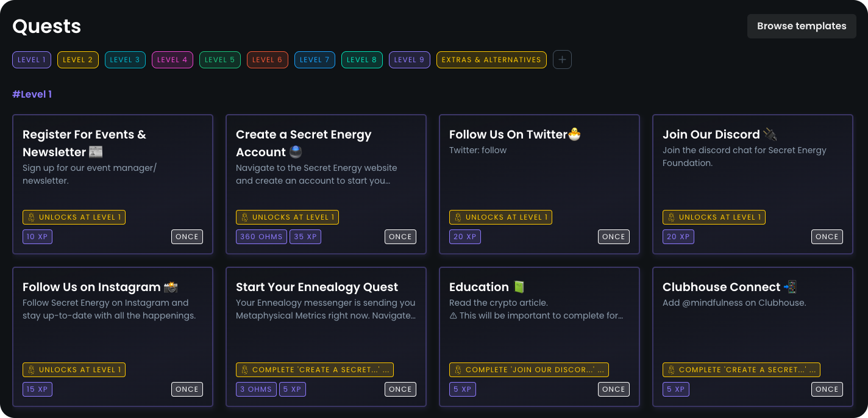Go to the Level 9 tab
This screenshot has width=868, height=418.
(410, 60)
